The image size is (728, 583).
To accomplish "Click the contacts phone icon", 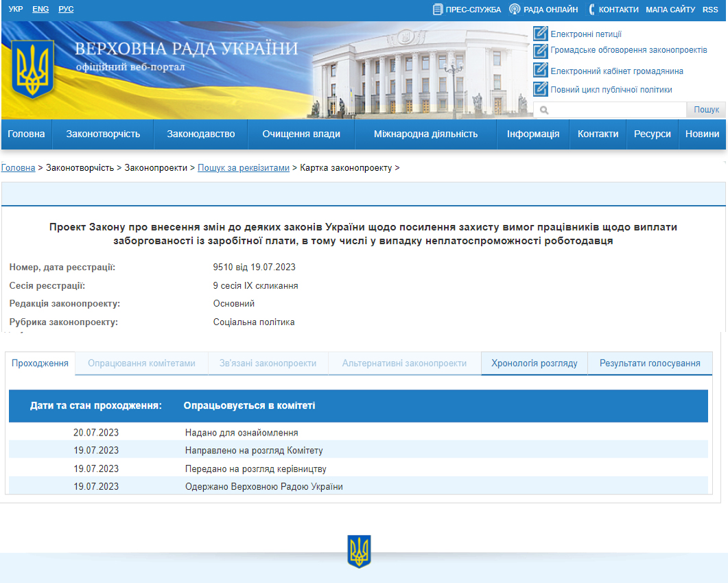I will point(591,10).
